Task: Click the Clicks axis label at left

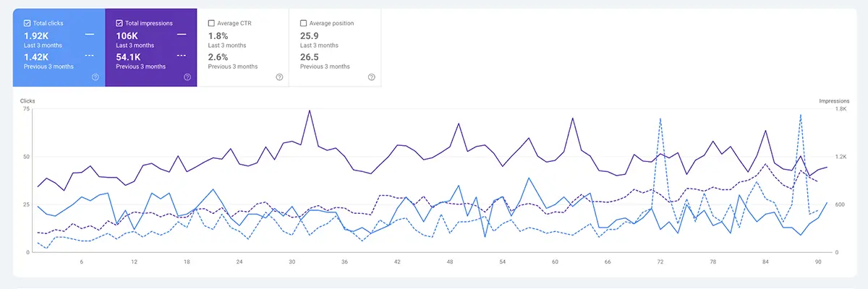Action: (28, 101)
